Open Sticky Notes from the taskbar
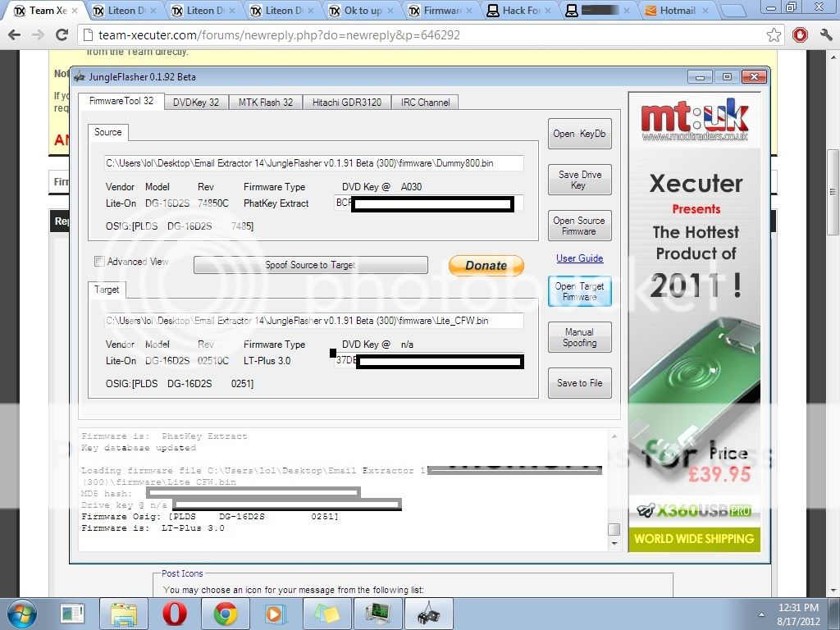This screenshot has width=840, height=630. point(326,614)
